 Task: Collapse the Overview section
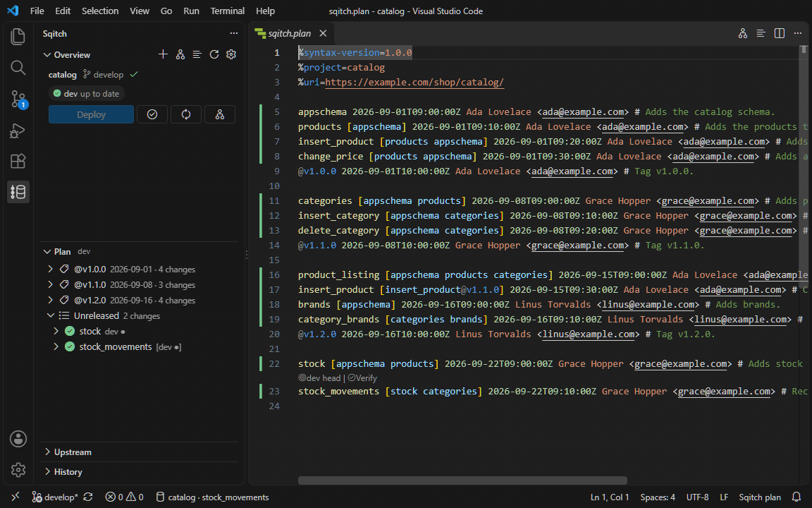47,55
